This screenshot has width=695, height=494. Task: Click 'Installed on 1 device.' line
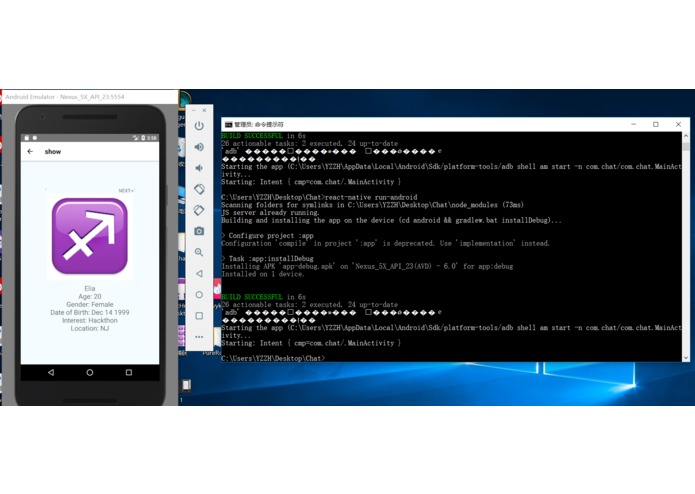tap(263, 274)
